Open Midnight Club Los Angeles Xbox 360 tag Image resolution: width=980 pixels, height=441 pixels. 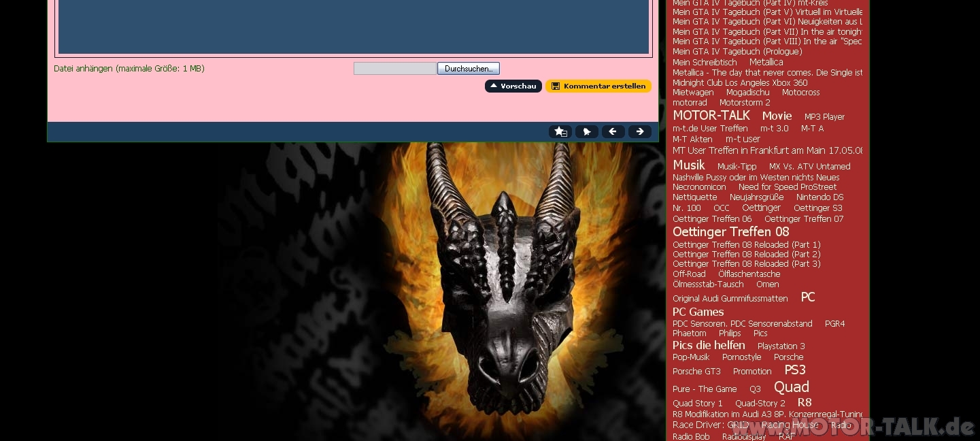click(x=740, y=83)
